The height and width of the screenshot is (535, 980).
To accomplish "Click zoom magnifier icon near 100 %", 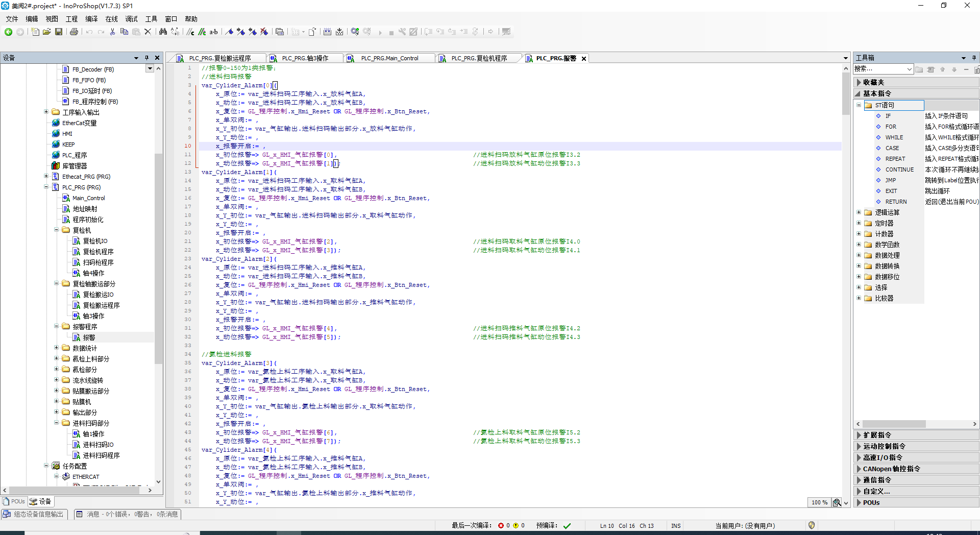I will tap(837, 502).
